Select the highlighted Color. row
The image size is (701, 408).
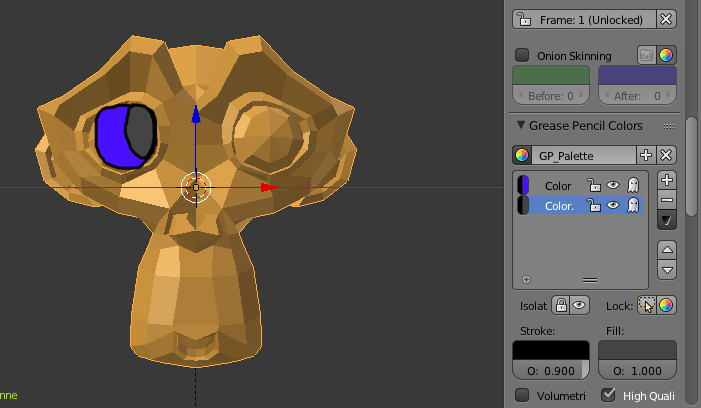click(580, 206)
